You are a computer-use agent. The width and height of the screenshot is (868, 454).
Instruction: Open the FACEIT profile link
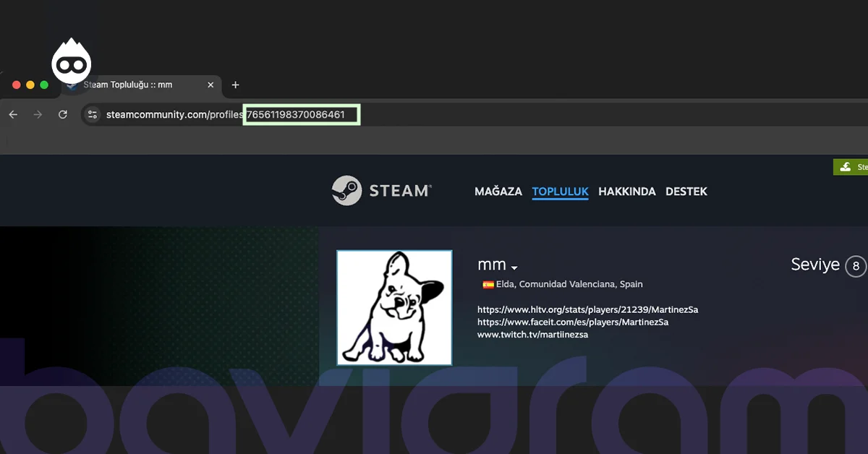click(573, 322)
